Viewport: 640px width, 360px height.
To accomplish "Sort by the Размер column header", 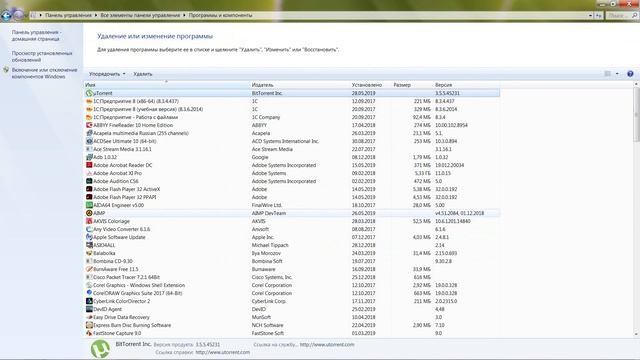I will (x=412, y=85).
